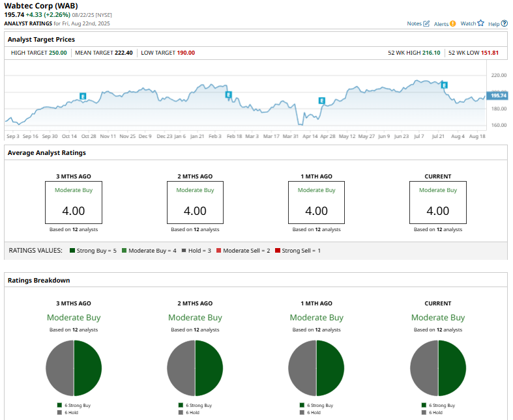513x420 pixels.
Task: Click the Sep 3 date on chart axis
Action: click(x=13, y=136)
